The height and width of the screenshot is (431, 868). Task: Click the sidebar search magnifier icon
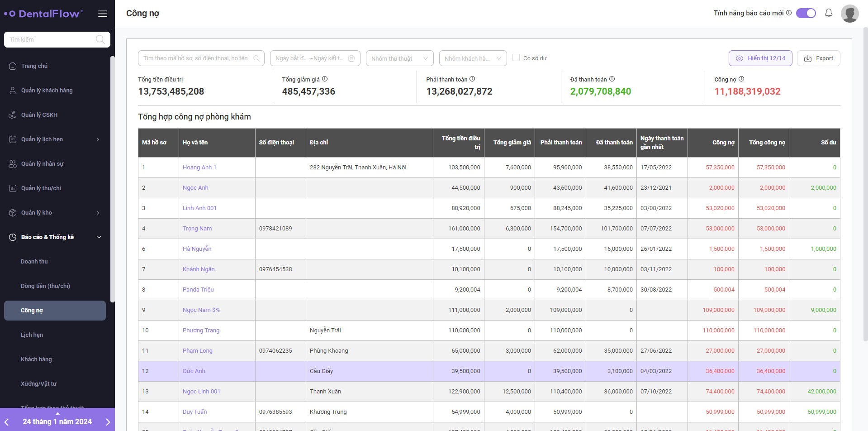100,39
